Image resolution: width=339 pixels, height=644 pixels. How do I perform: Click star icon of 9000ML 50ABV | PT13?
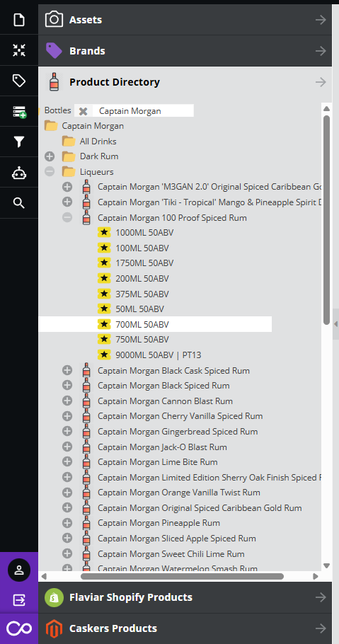click(x=104, y=355)
